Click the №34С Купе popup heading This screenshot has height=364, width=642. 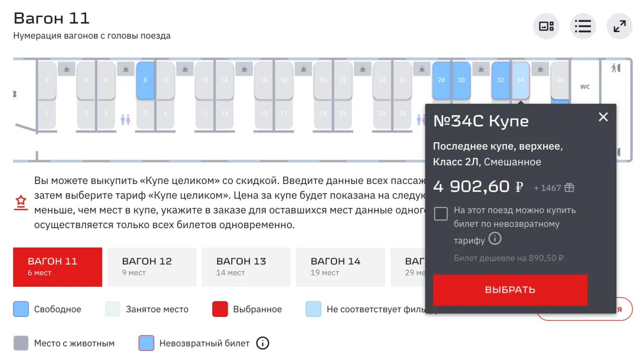click(x=481, y=121)
